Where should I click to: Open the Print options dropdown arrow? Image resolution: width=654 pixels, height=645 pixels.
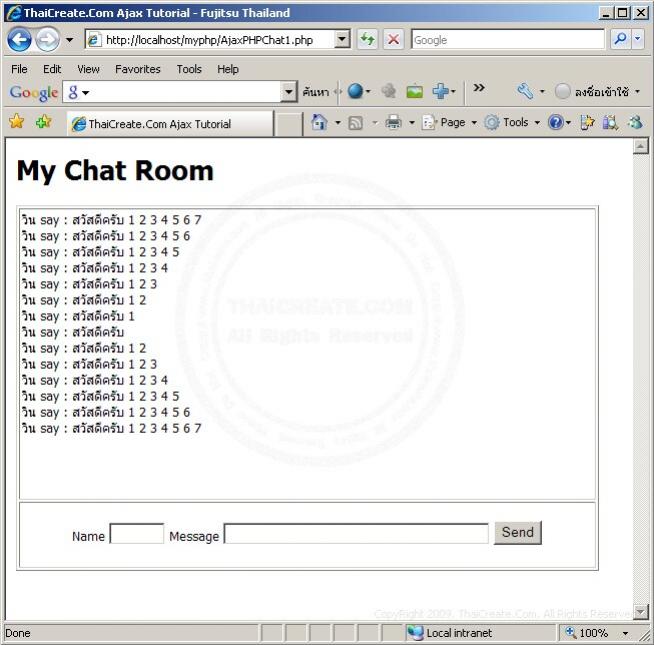point(412,123)
